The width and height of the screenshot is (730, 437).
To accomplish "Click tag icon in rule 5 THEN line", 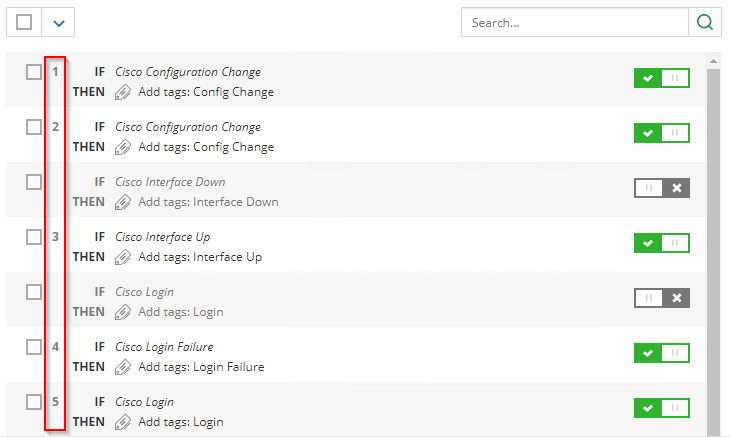I will pyautogui.click(x=123, y=422).
